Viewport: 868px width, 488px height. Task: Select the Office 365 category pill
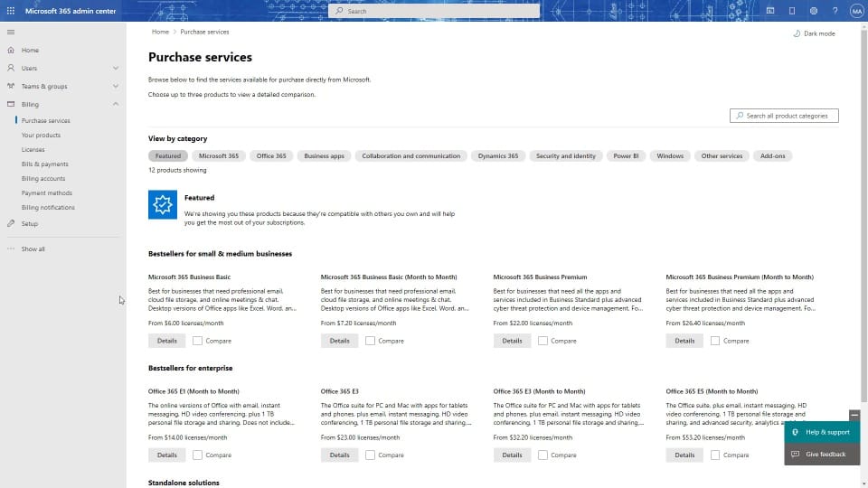coord(271,156)
